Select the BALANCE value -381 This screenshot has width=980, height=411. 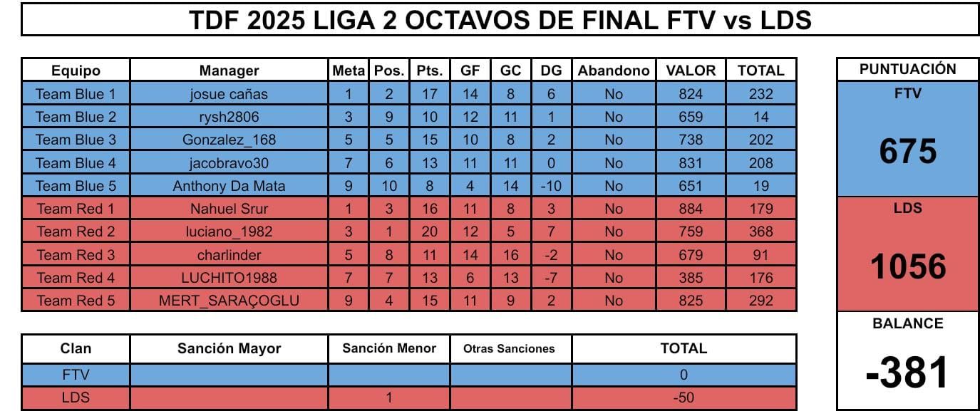click(907, 372)
